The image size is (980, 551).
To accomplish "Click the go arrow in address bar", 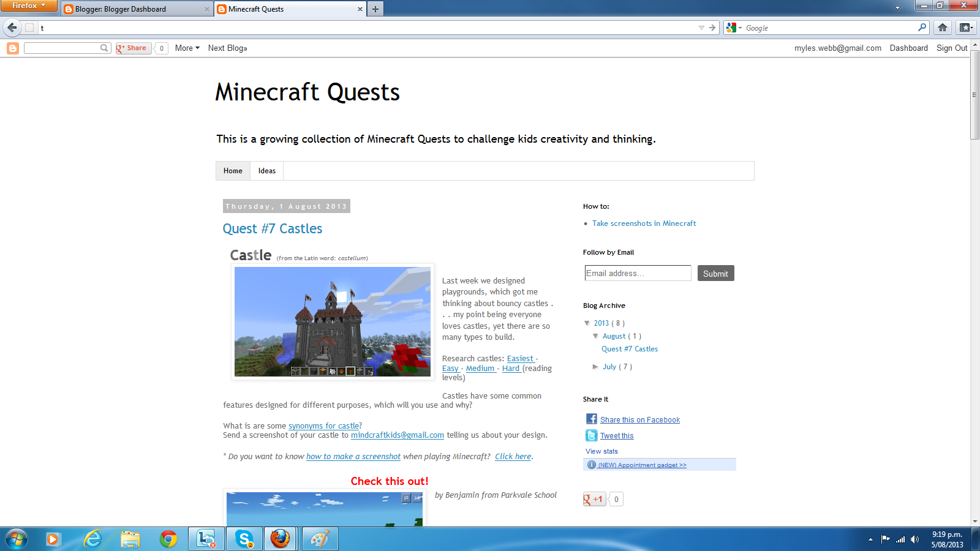I will click(x=712, y=28).
